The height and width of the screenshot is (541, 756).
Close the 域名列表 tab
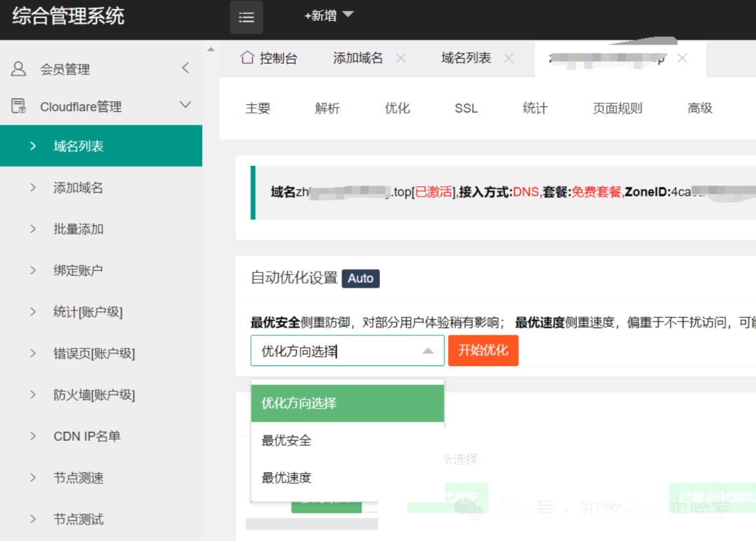[x=509, y=58]
